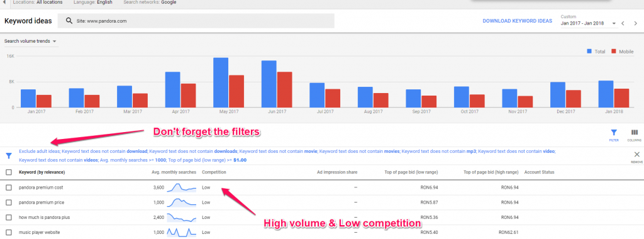Viewport: 644px width, 239px height.
Task: Click Language: English setting
Action: pyautogui.click(x=93, y=2)
